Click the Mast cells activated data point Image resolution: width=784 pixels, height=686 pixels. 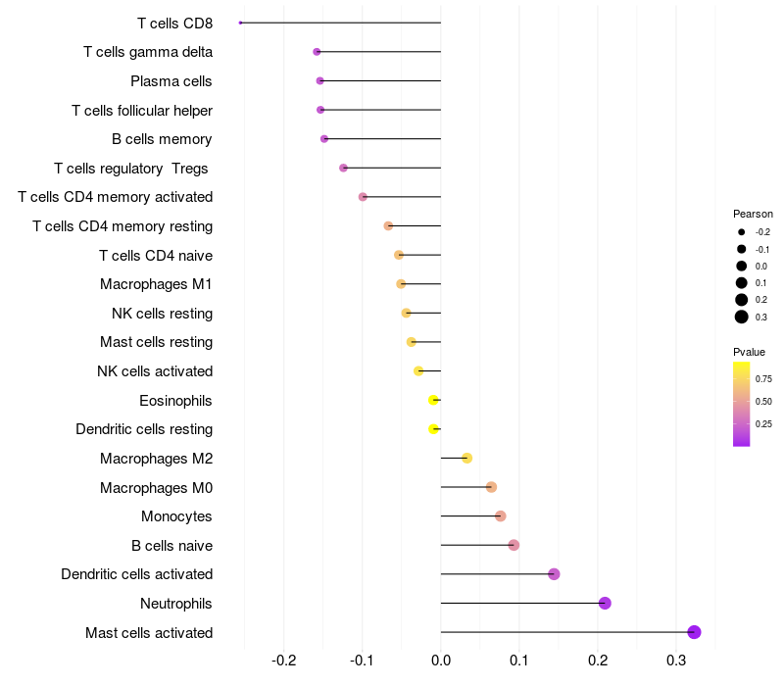tap(695, 632)
